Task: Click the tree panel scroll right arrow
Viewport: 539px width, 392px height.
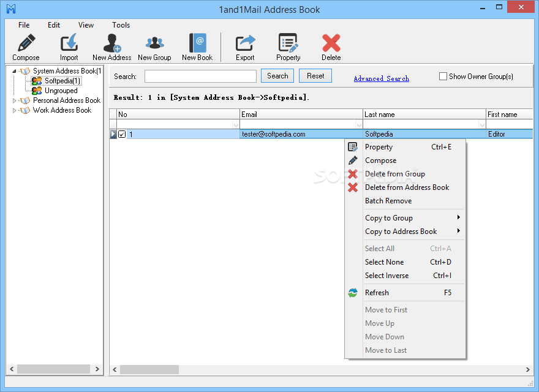Action: pos(97,369)
